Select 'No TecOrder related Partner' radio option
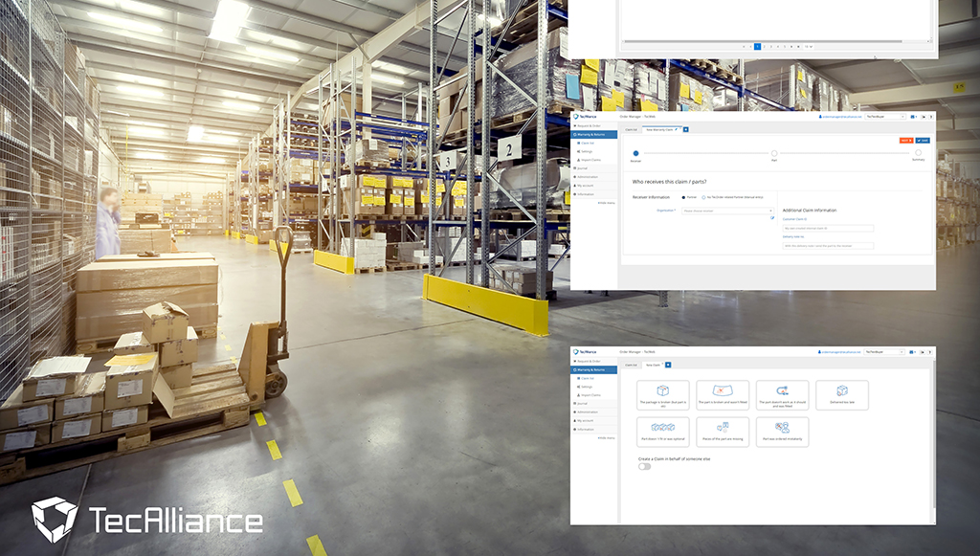This screenshot has height=556, width=980. click(x=703, y=197)
